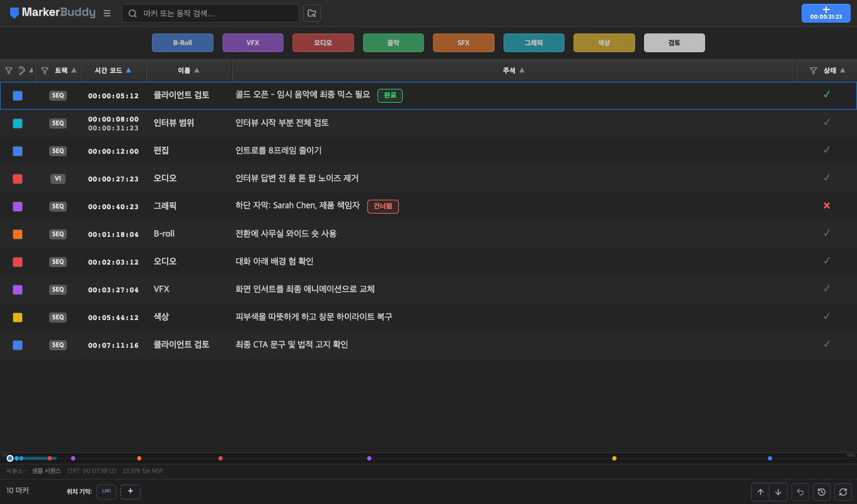Image resolution: width=857 pixels, height=504 pixels.
Task: Choose the green 음악 category button
Action: [x=393, y=43]
